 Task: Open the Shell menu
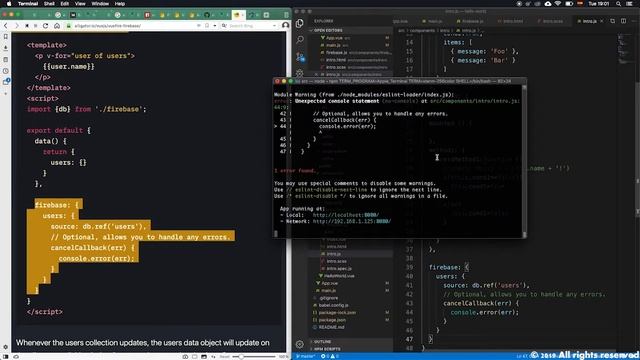click(x=49, y=4)
